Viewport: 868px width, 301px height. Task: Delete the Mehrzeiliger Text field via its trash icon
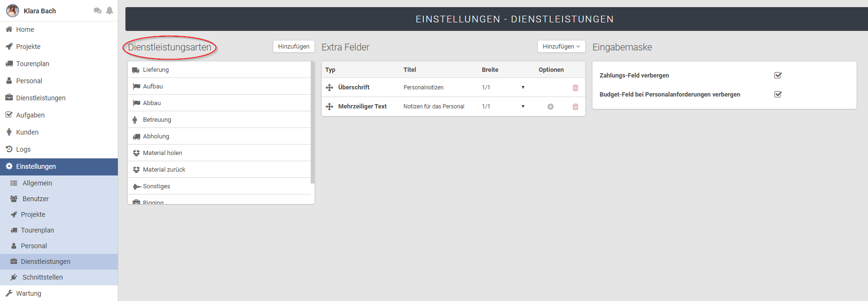point(575,107)
